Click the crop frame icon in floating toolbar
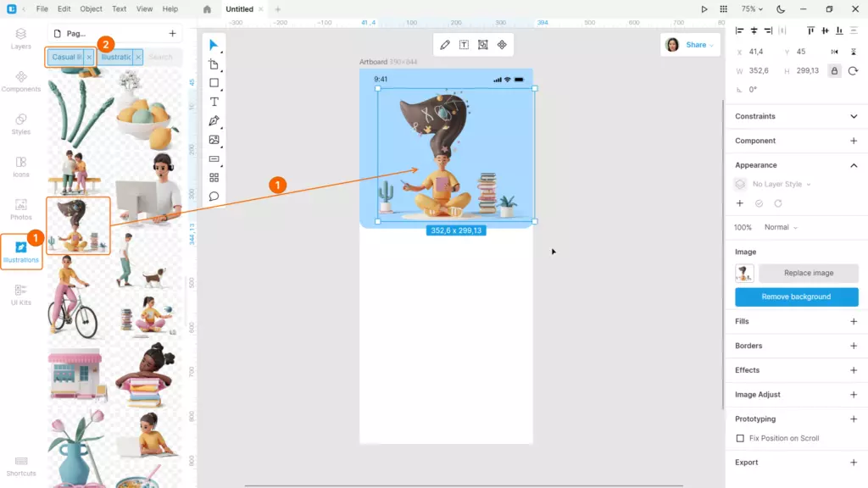Screen dimensions: 868x488 (482, 45)
